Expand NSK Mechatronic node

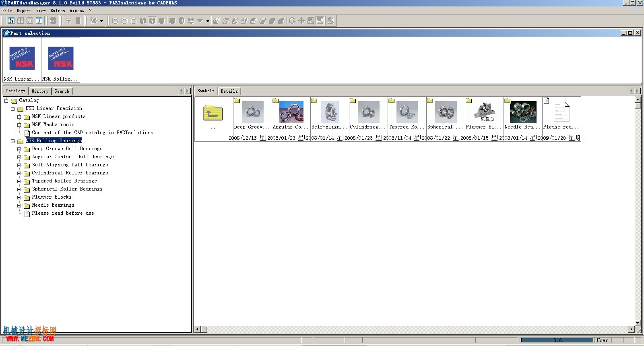(x=19, y=125)
